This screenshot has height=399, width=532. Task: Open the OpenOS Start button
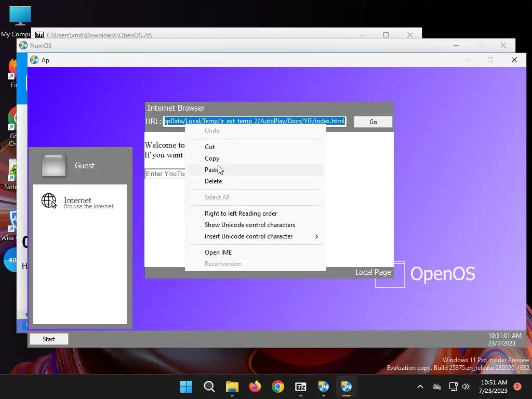pos(49,339)
